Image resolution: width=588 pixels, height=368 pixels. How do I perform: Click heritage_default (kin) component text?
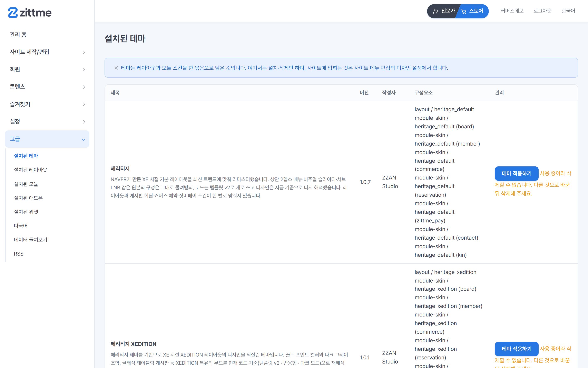441,255
